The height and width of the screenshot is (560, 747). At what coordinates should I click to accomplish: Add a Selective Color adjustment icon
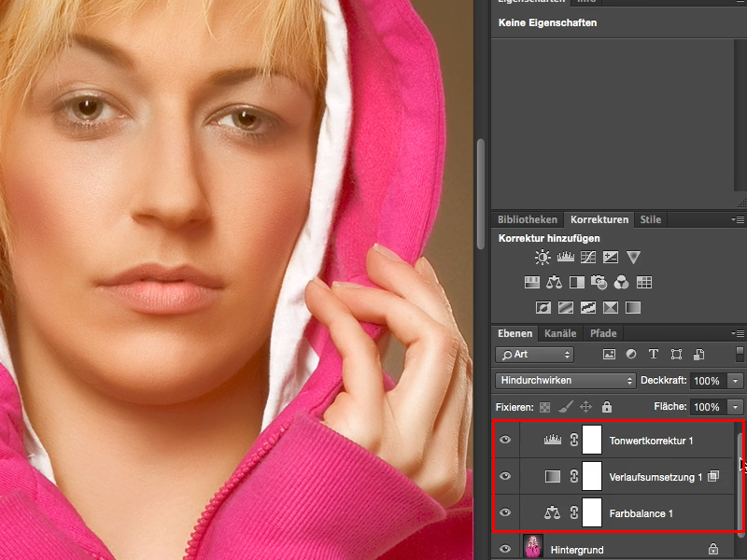(611, 308)
